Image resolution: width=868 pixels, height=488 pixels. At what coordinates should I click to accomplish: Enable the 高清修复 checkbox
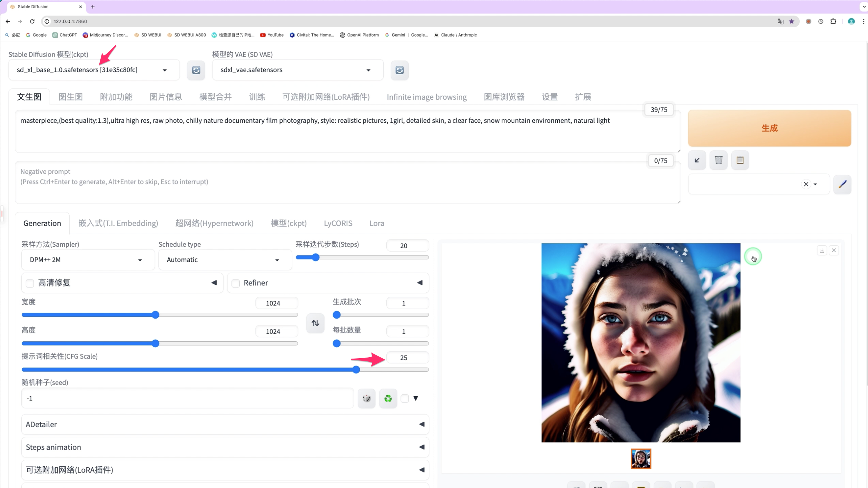click(x=30, y=283)
